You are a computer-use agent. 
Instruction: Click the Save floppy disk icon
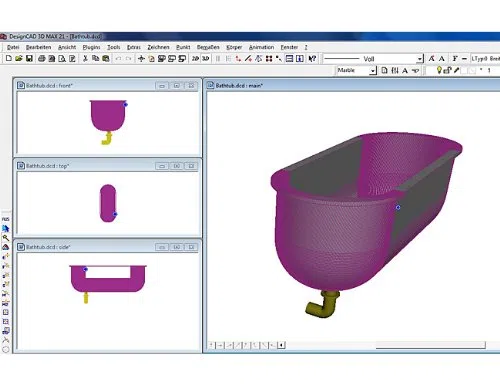29,59
